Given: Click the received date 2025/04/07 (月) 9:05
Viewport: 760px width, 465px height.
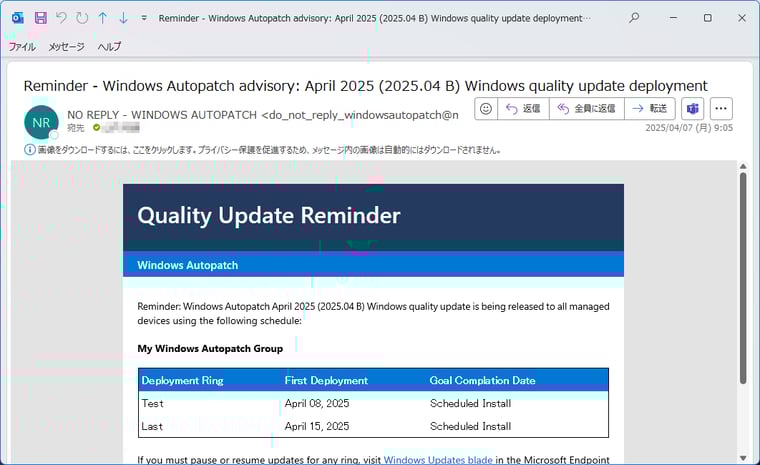Looking at the screenshot, I should pyautogui.click(x=689, y=128).
